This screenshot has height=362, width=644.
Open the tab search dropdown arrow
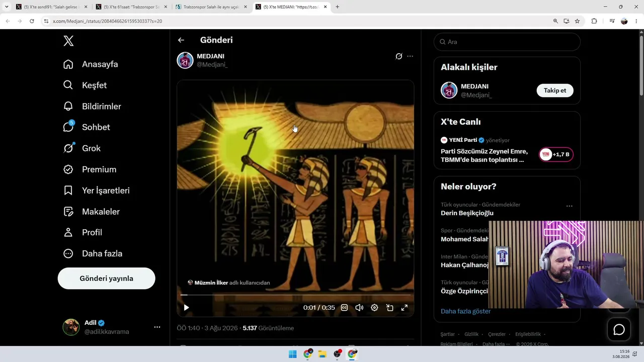pos(7,7)
